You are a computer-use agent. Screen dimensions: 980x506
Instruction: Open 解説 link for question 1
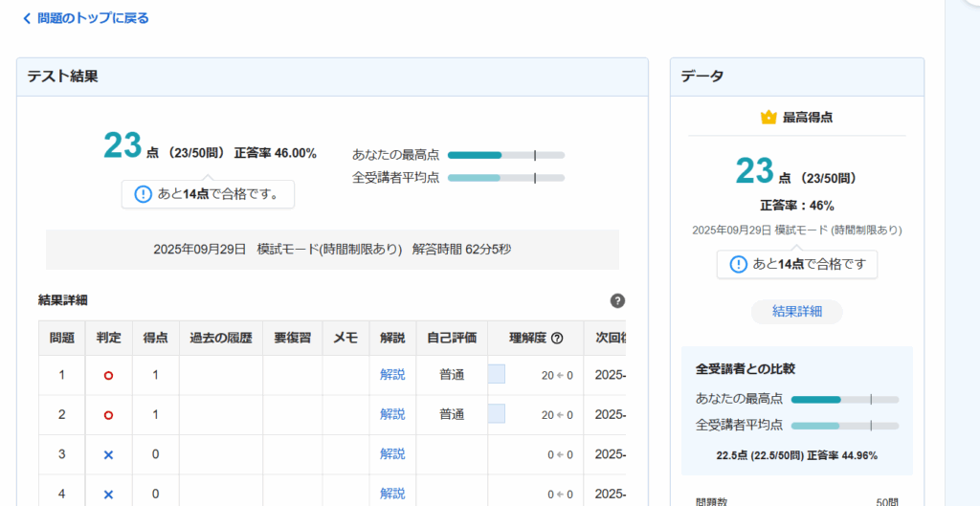point(392,375)
